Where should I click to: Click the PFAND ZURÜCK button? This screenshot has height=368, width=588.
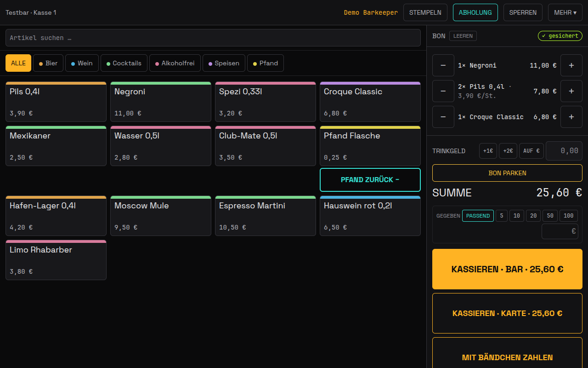(370, 180)
